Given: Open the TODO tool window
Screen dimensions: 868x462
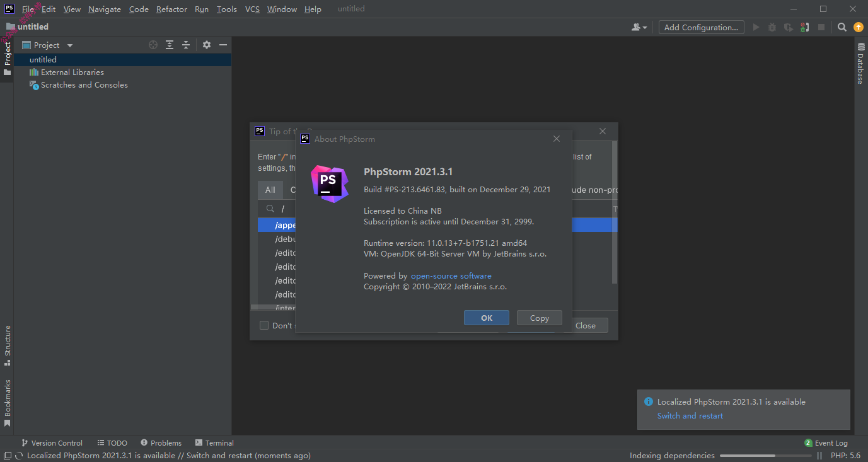Looking at the screenshot, I should pyautogui.click(x=112, y=443).
